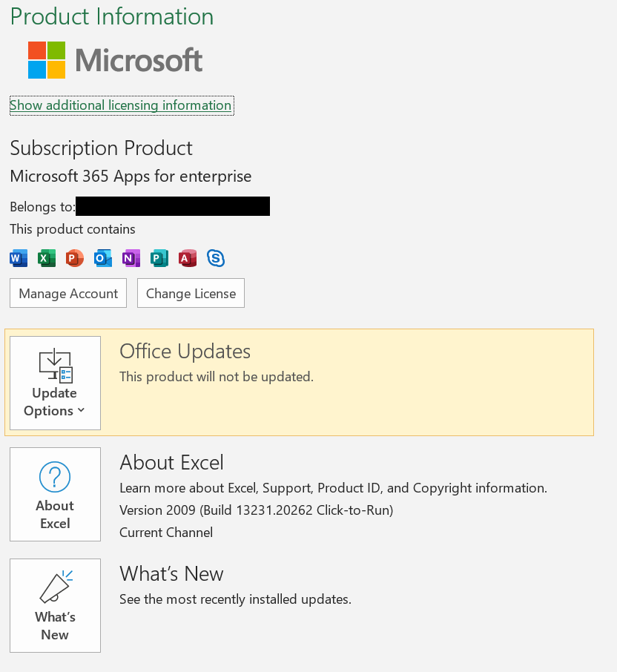Click the Publisher app icon
617x672 pixels.
pos(159,258)
